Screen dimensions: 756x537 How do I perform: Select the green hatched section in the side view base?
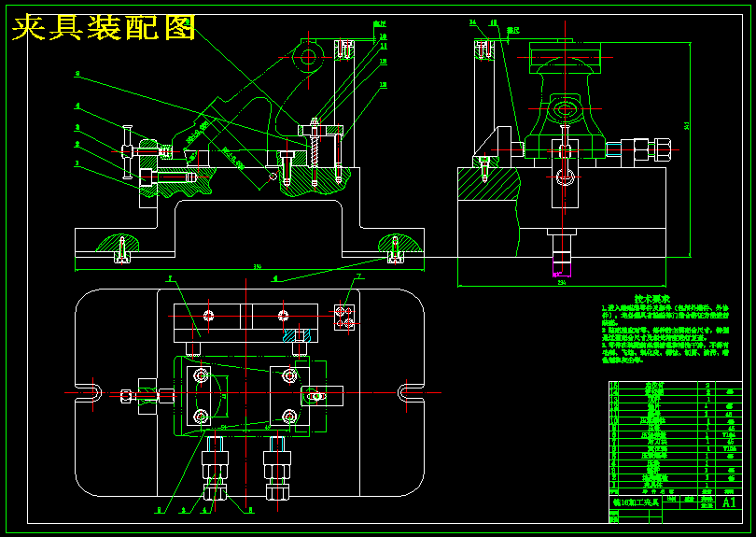point(488,183)
